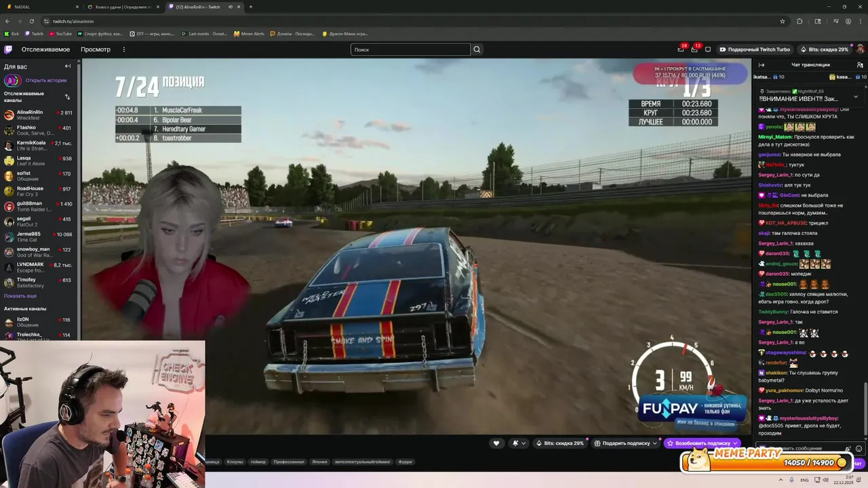Image resolution: width=868 pixels, height=488 pixels.
Task: Open Timofey channel in sidebar
Action: click(x=39, y=282)
